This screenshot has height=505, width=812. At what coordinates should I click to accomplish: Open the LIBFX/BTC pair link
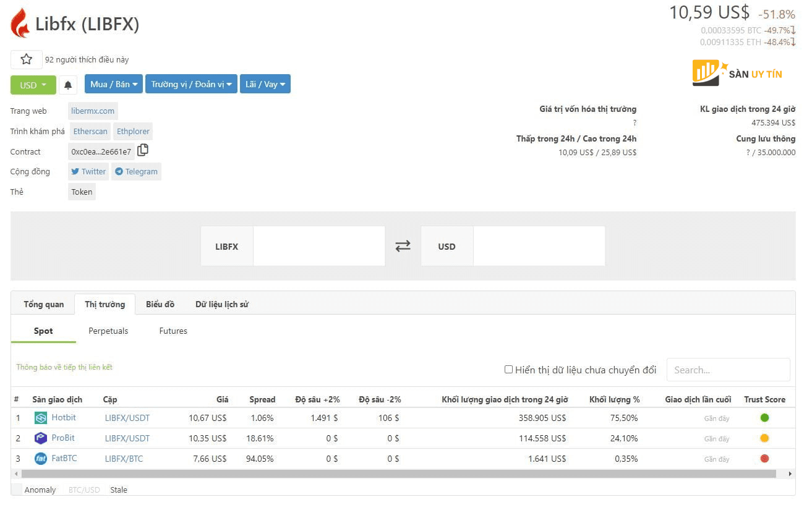[x=124, y=459]
